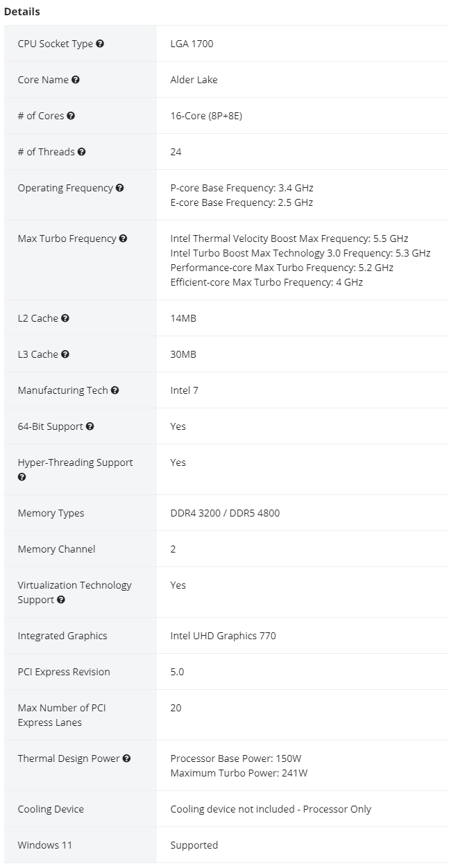Screen dimensions: 449x868
Task: Click Intel UHD Graphics 770 text
Action: (x=223, y=636)
